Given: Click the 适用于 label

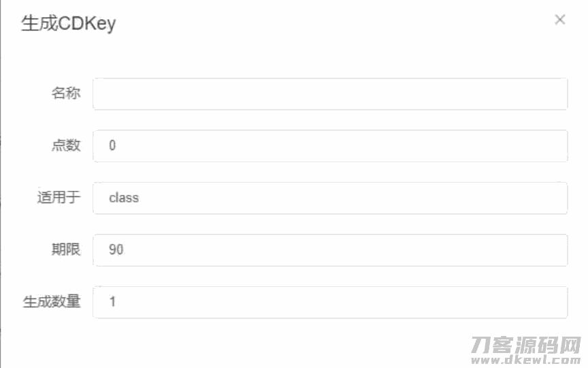Looking at the screenshot, I should (59, 198).
